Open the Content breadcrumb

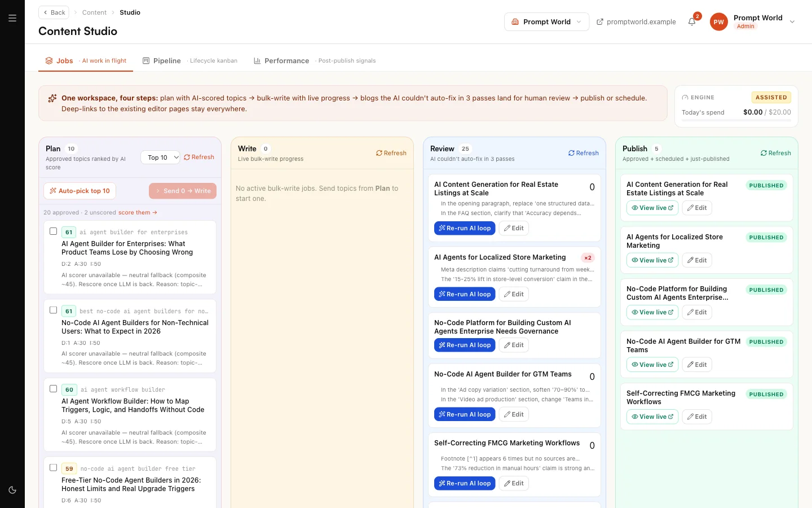point(94,12)
